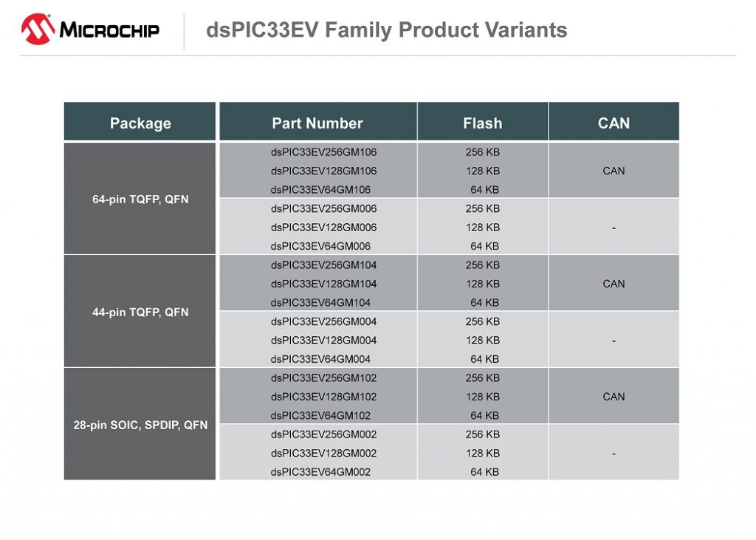Click the CAN column header
The height and width of the screenshot is (540, 756).
coord(614,123)
